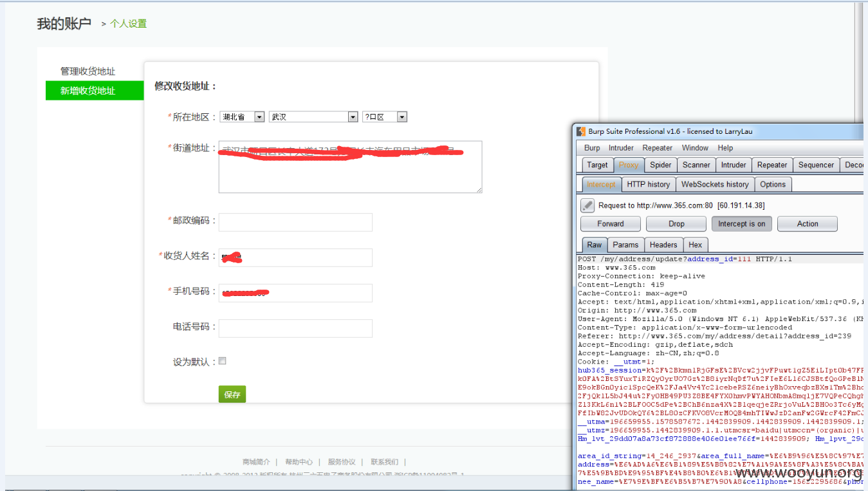The height and width of the screenshot is (491, 868).
Task: Click the 帮助中心 footer link
Action: (299, 461)
